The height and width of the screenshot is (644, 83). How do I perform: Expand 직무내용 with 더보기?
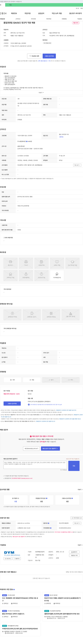click(x=41, y=93)
